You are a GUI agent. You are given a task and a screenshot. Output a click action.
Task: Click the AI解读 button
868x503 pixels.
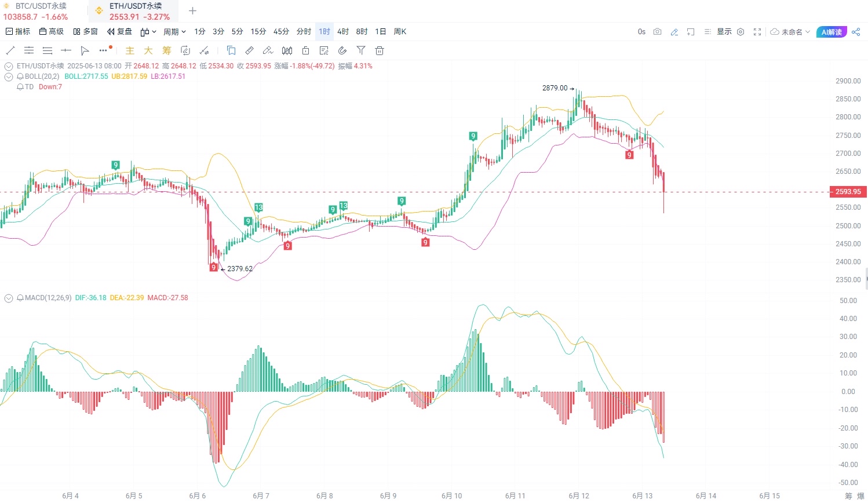[x=831, y=32]
